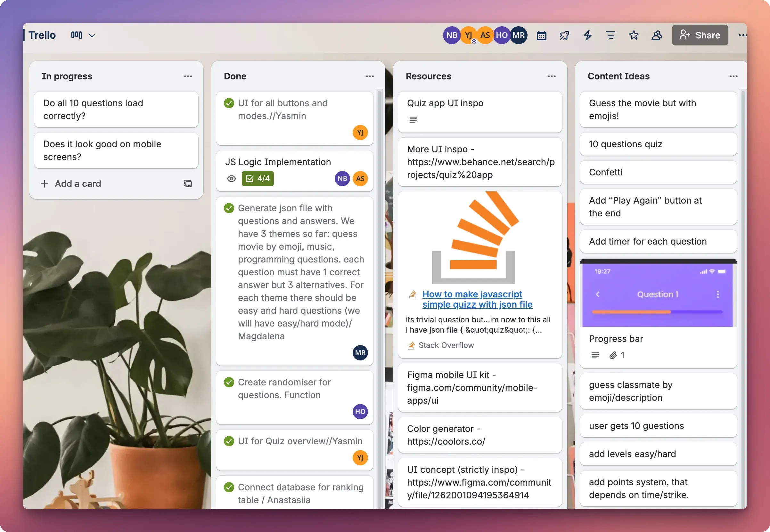The image size is (770, 532).
Task: Open list actions menu for Done
Action: (x=370, y=76)
